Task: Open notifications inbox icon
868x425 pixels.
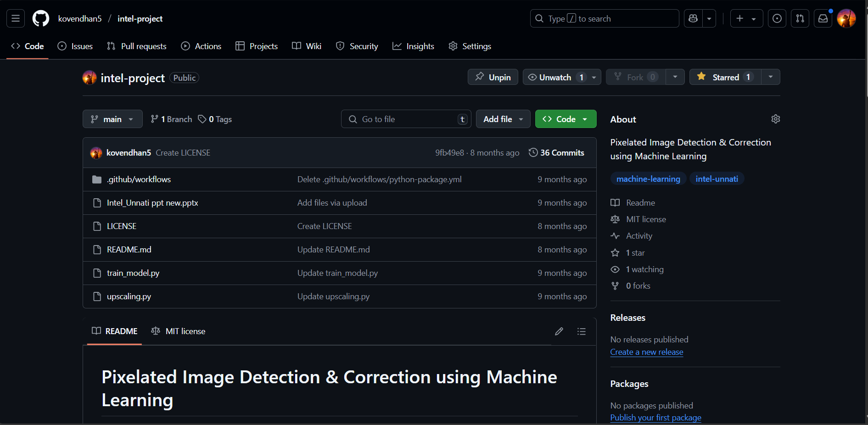Action: click(x=823, y=18)
